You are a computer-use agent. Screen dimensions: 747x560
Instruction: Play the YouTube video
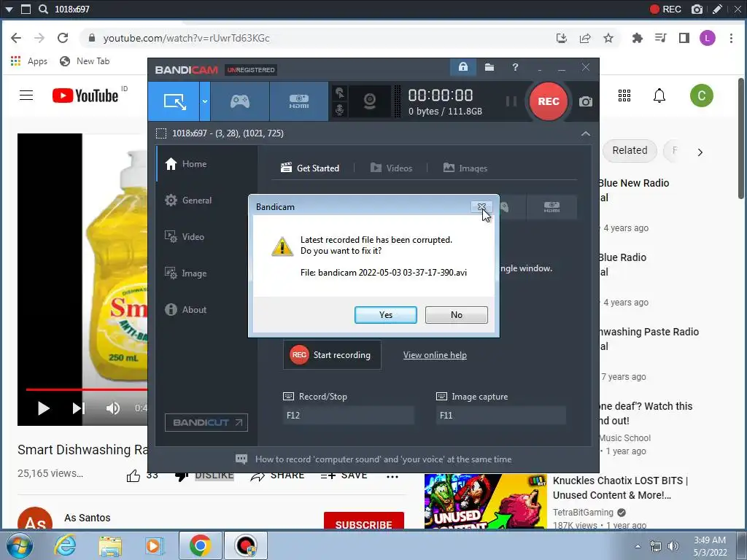43,408
